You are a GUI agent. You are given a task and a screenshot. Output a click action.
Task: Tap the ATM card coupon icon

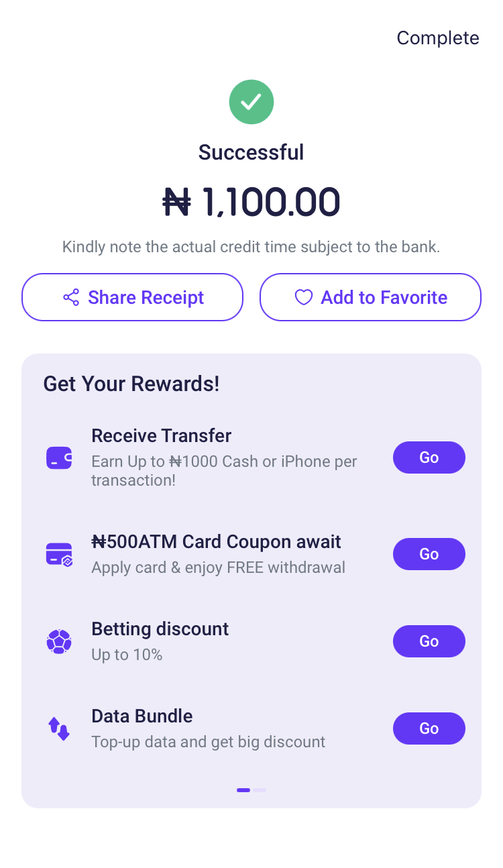[59, 555]
